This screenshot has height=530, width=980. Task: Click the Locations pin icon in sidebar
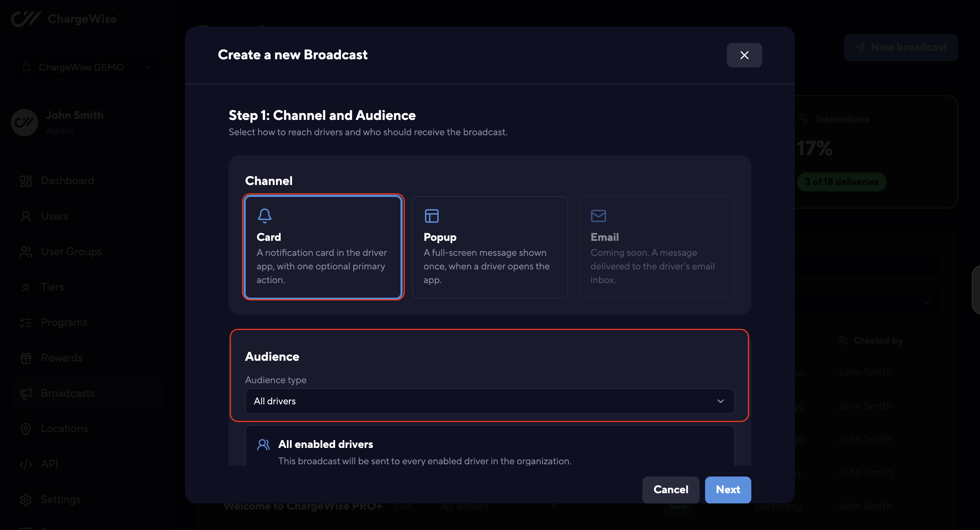tap(26, 429)
